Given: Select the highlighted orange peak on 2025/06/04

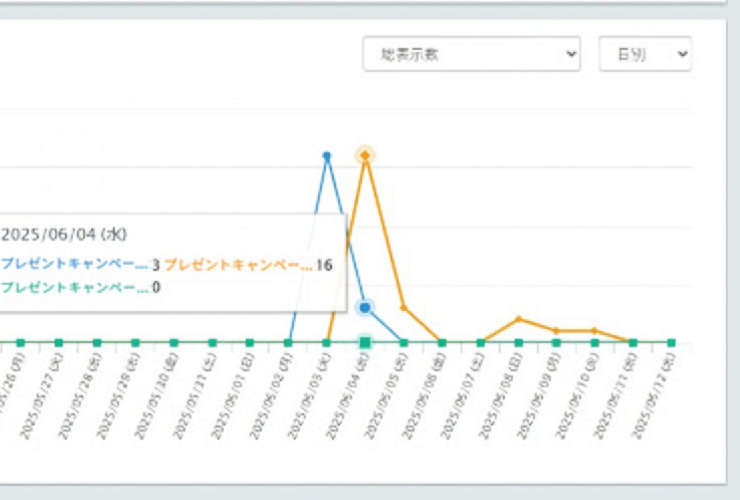Looking at the screenshot, I should coord(365,155).
